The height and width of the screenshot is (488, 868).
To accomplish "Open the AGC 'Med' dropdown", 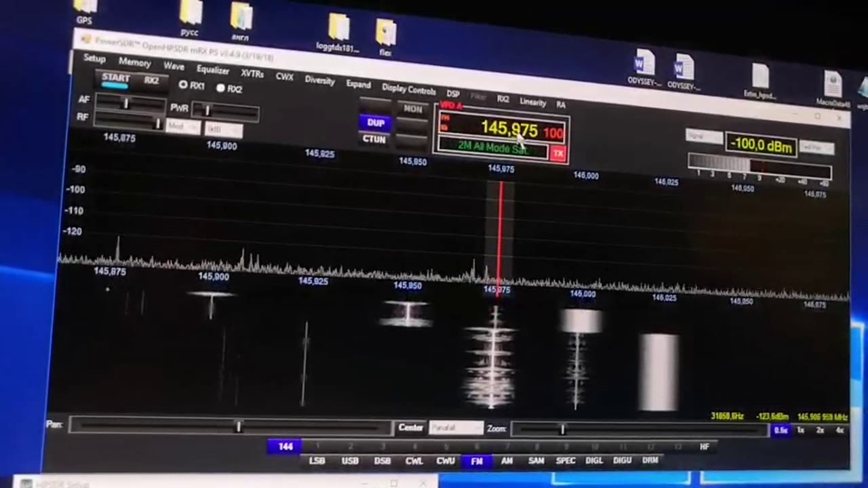I will pos(182,127).
